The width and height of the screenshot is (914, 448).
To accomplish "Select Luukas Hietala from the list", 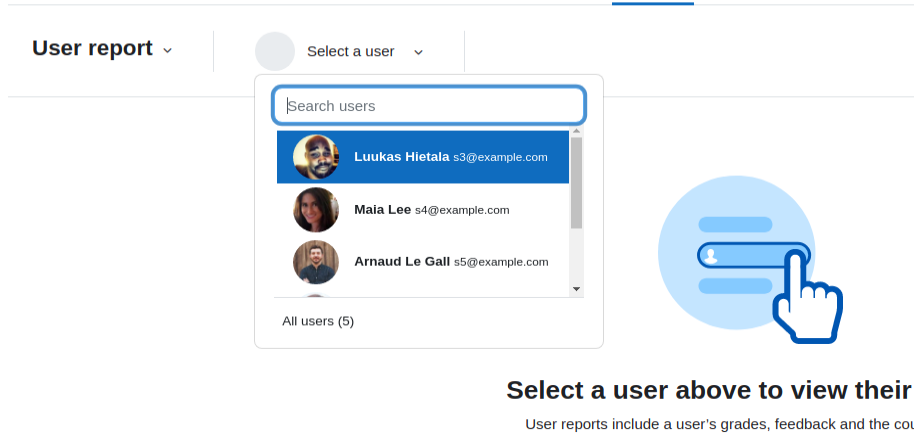I will tap(423, 157).
